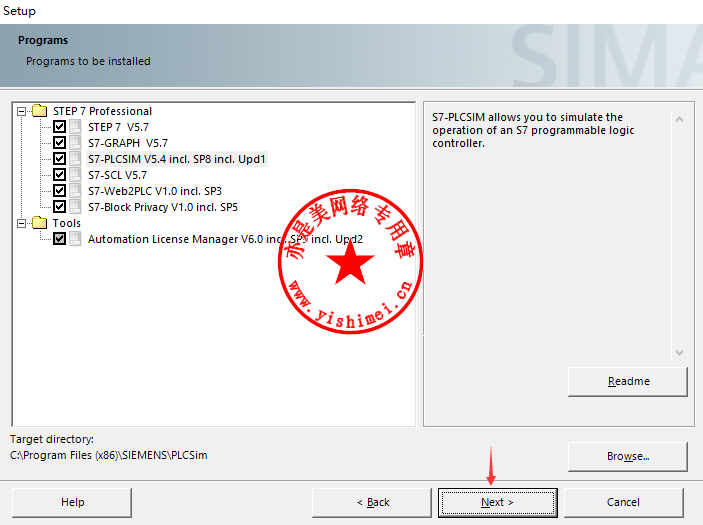
Task: Click the document icon beside S7-Block Privacy
Action: 75,207
